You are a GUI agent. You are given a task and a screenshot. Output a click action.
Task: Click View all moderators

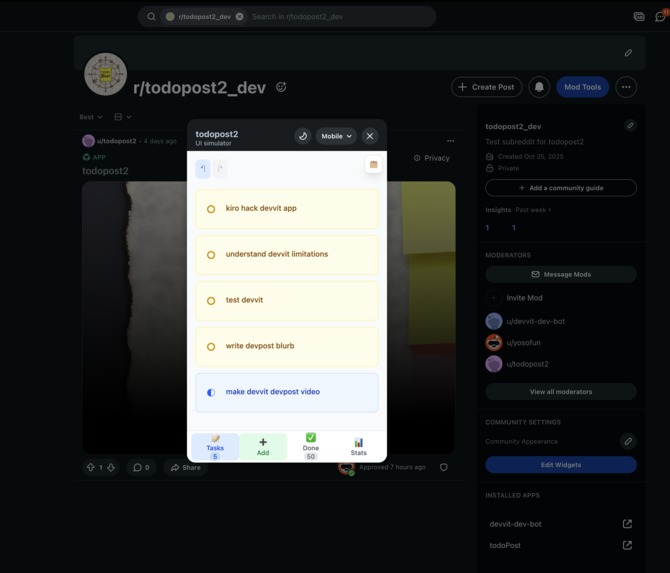[561, 392]
